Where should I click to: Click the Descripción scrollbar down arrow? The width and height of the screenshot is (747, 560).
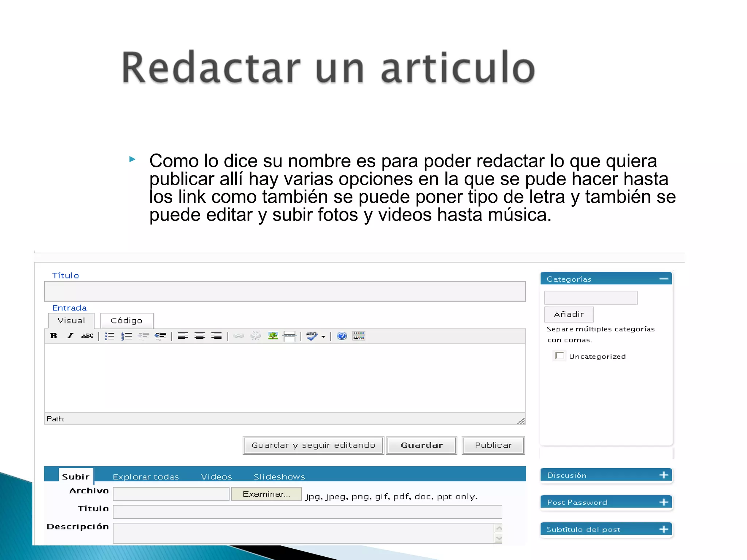pyautogui.click(x=499, y=538)
